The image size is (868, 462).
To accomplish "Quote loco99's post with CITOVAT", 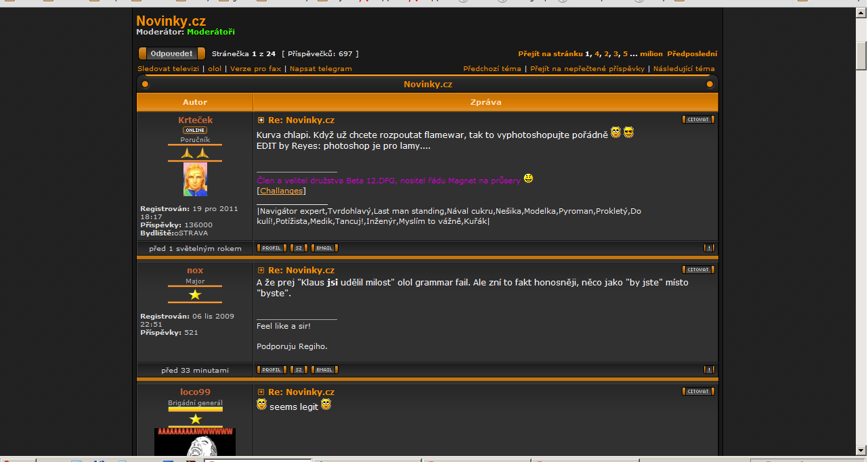I will click(x=697, y=392).
